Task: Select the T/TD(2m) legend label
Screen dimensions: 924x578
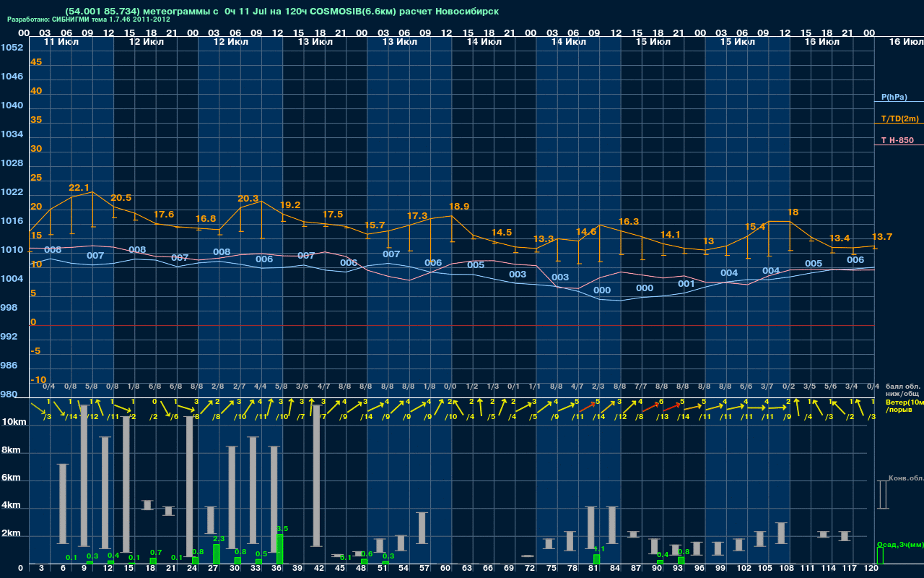Action: pyautogui.click(x=899, y=118)
